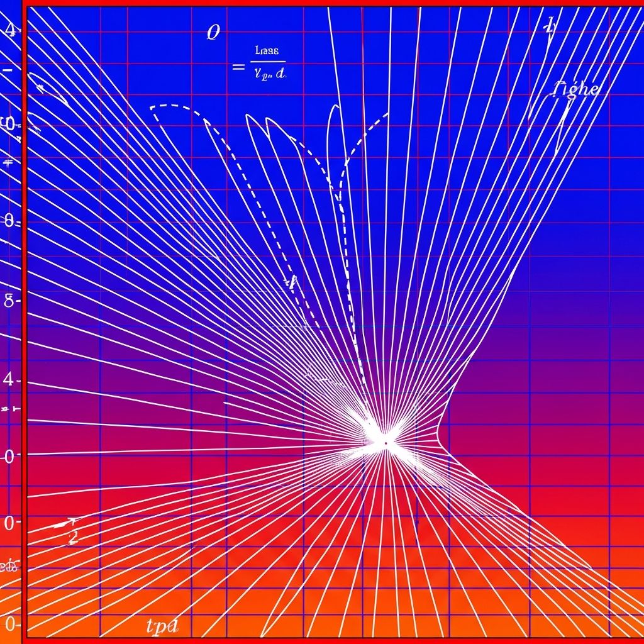The height and width of the screenshot is (644, 644).
Task: Click the "l" label at the top right
Action: pyautogui.click(x=550, y=26)
